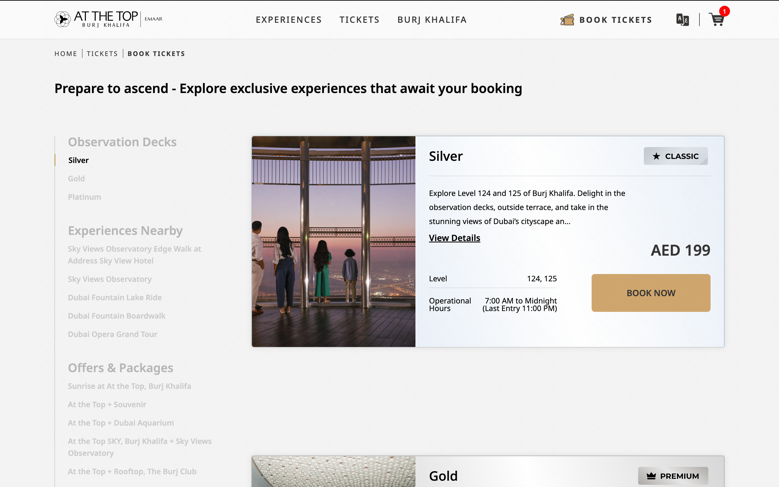
Task: Go to Tickets breadcrumb
Action: tap(102, 54)
